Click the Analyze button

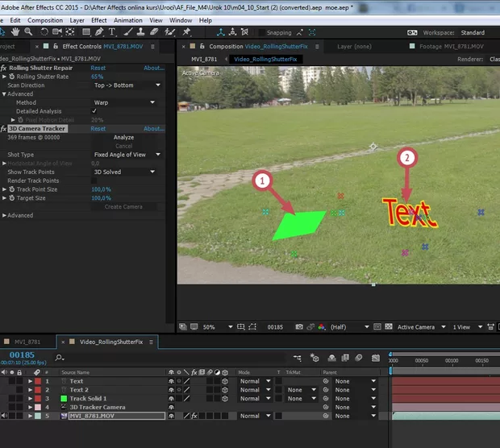click(123, 138)
